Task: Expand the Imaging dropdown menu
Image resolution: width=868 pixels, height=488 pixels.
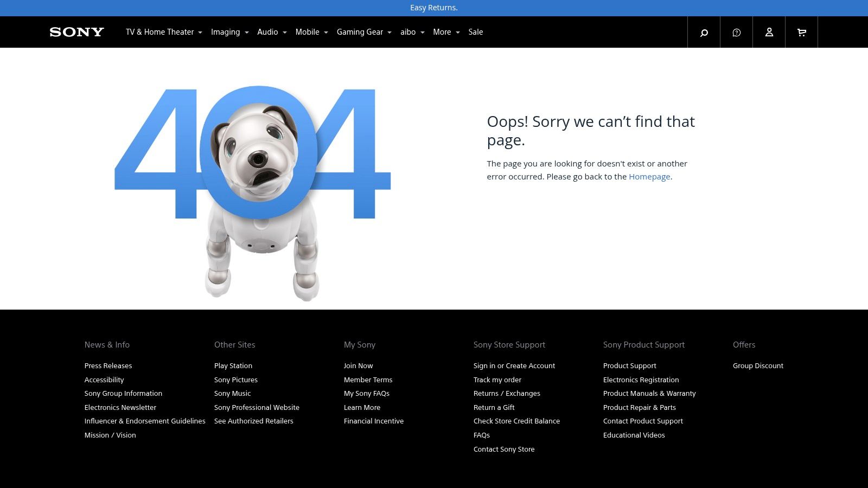Action: [x=229, y=32]
